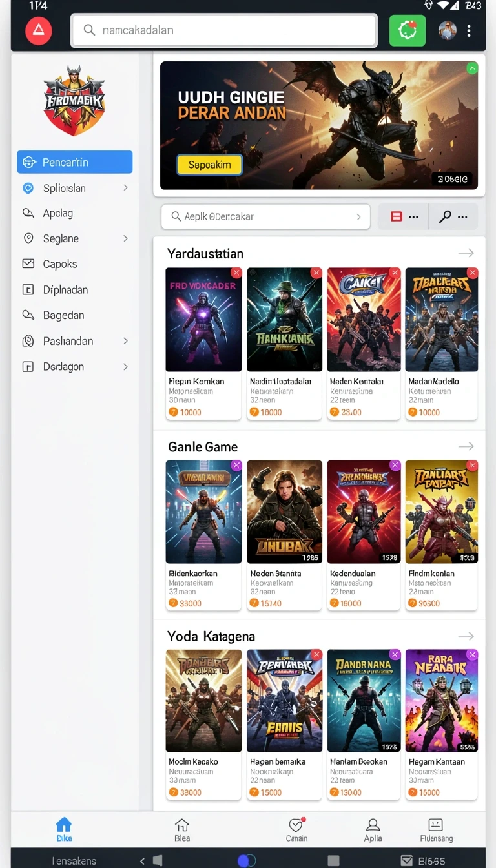
Task: Open the three-dot overflow menu
Action: [x=469, y=30]
